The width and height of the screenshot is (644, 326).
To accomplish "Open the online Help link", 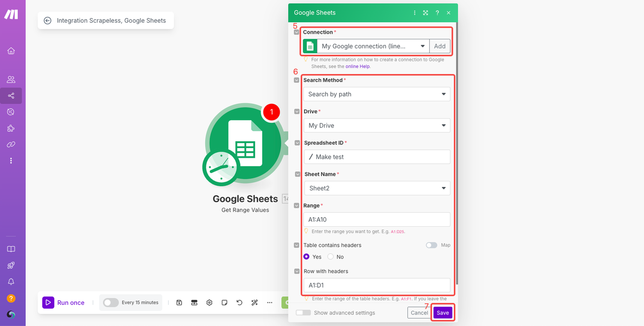I will click(358, 67).
